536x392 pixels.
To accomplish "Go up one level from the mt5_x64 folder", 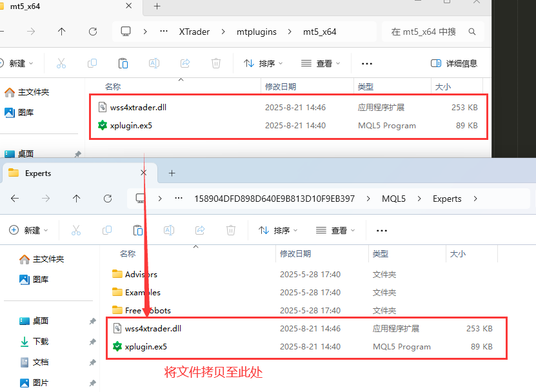I will (x=61, y=32).
